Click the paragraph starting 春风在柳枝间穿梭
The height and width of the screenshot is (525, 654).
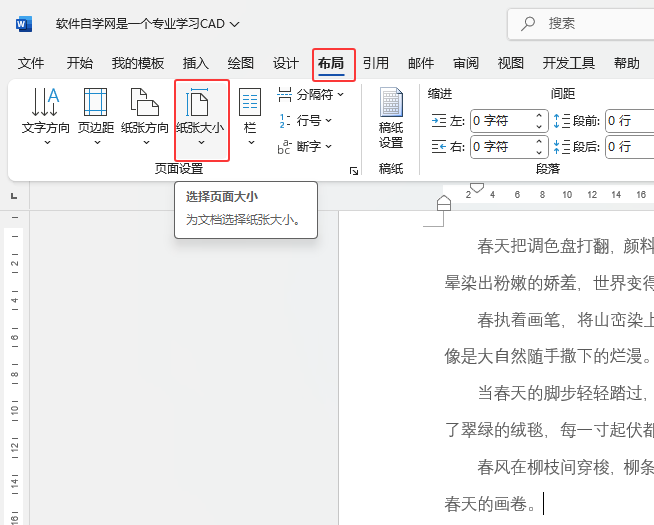click(566, 467)
